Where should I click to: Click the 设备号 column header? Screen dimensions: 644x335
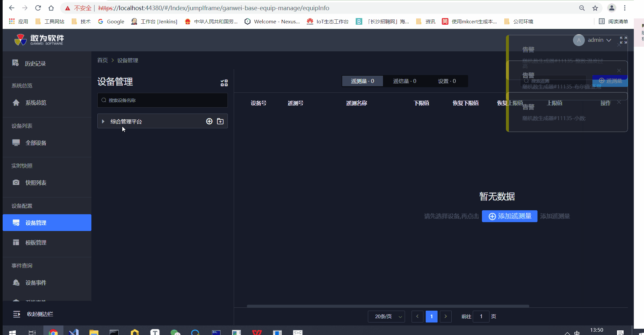tap(258, 103)
